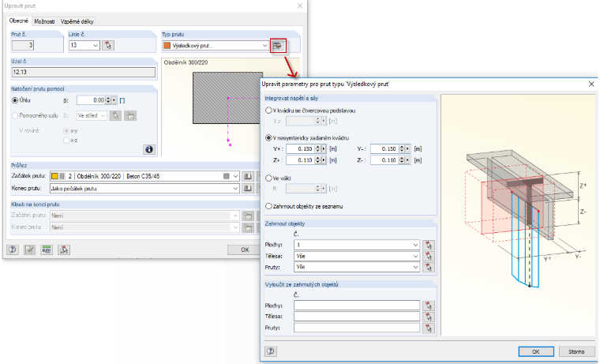Expand Tělesa dropdown set to Vše
Screen dimensions: 600x364
coord(415,256)
